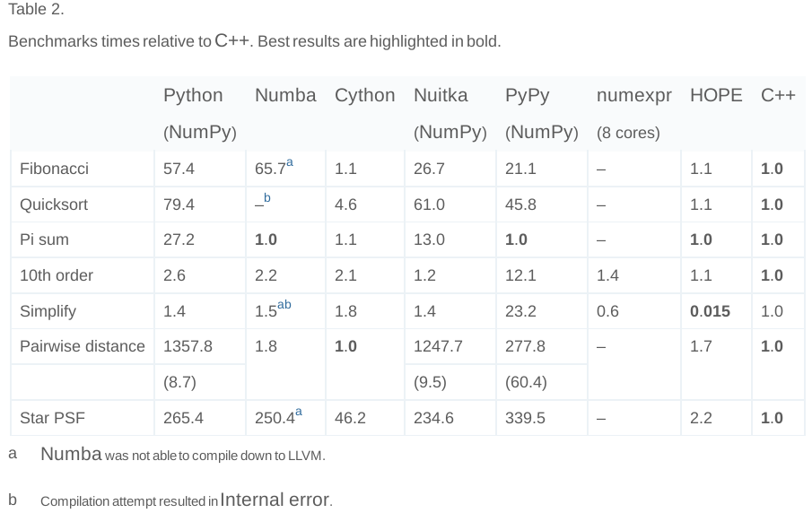This screenshot has width=812, height=513.
Task: Click the C++ column header
Action: point(778,95)
